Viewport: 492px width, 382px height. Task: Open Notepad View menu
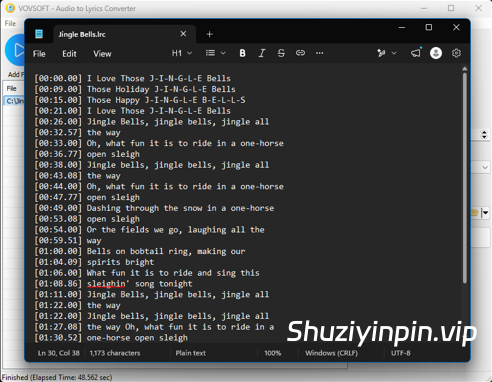(102, 54)
